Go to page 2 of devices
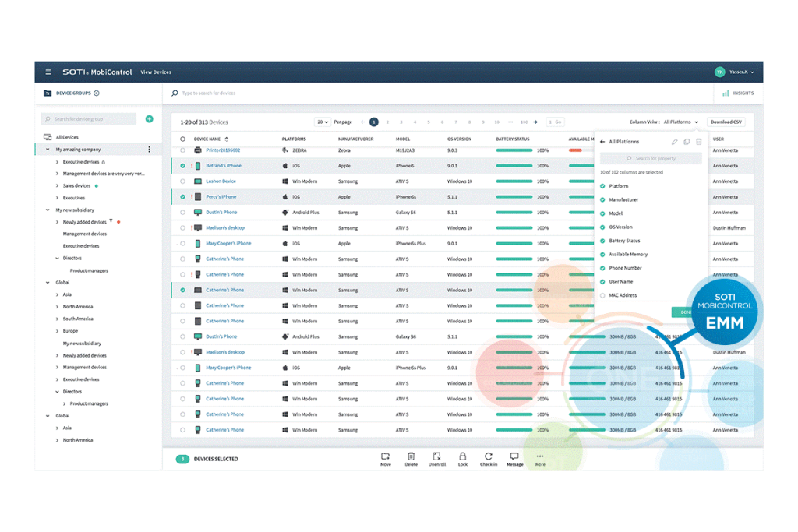Screen dimensions: 798x532 387,122
